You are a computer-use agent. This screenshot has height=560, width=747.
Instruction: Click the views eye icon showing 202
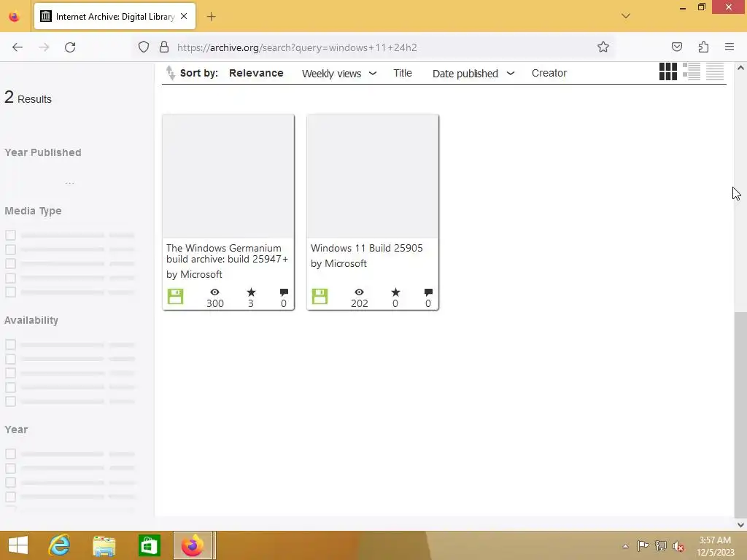(x=359, y=292)
